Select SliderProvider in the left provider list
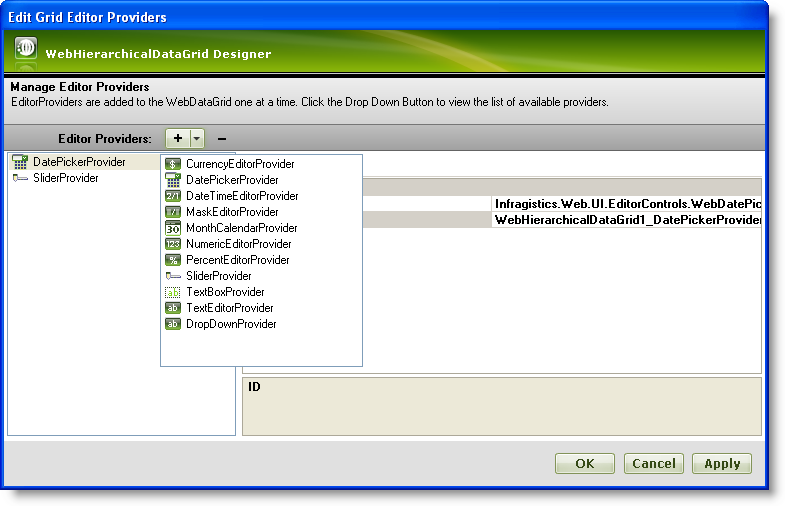785x506 pixels. click(66, 178)
